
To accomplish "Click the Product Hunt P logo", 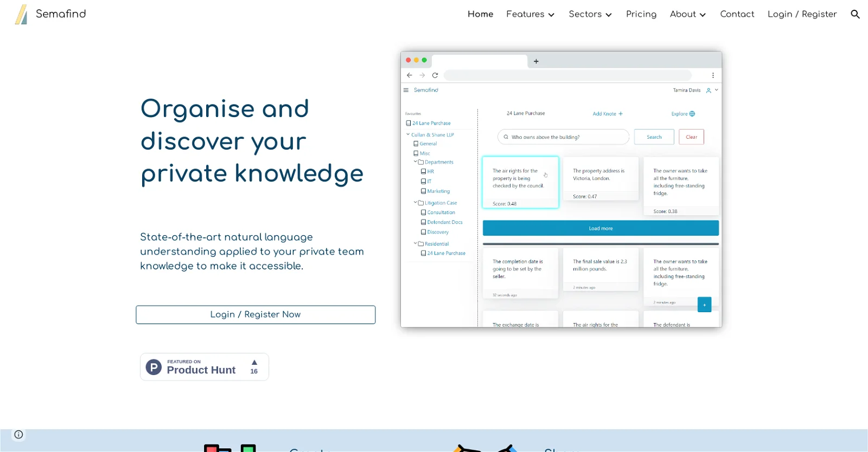I will [x=154, y=367].
